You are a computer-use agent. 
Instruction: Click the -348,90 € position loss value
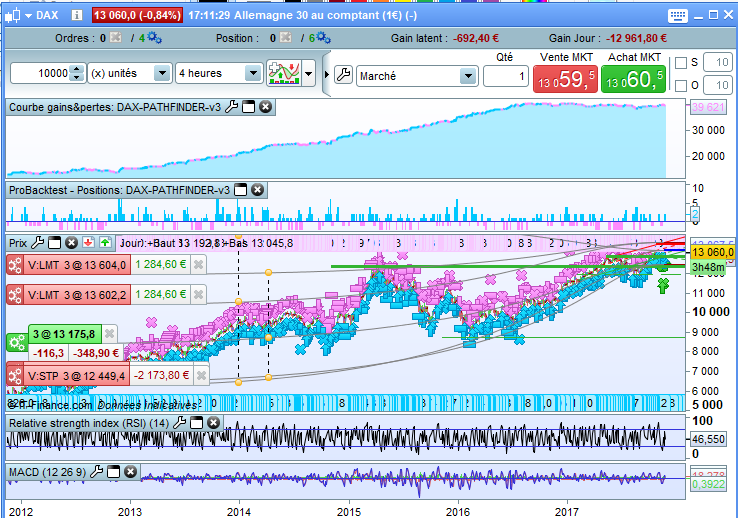[96, 353]
